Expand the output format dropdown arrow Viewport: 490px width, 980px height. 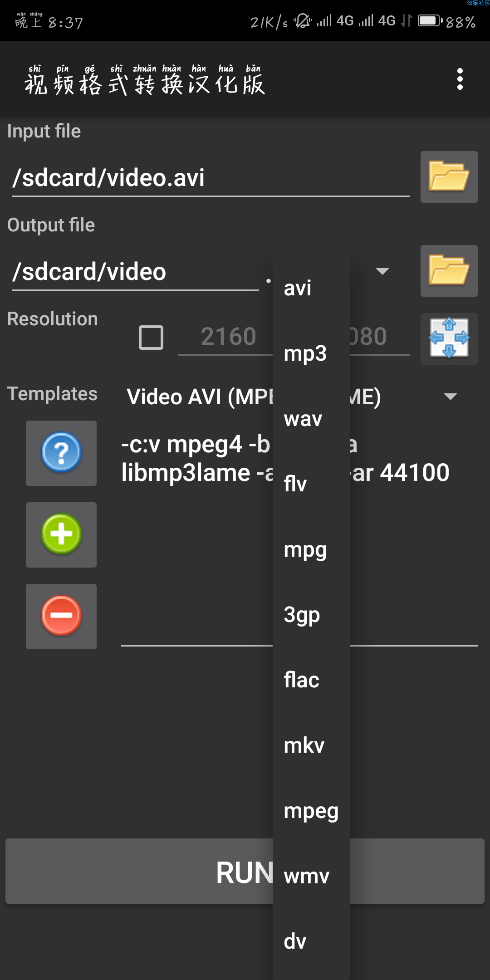pos(382,271)
